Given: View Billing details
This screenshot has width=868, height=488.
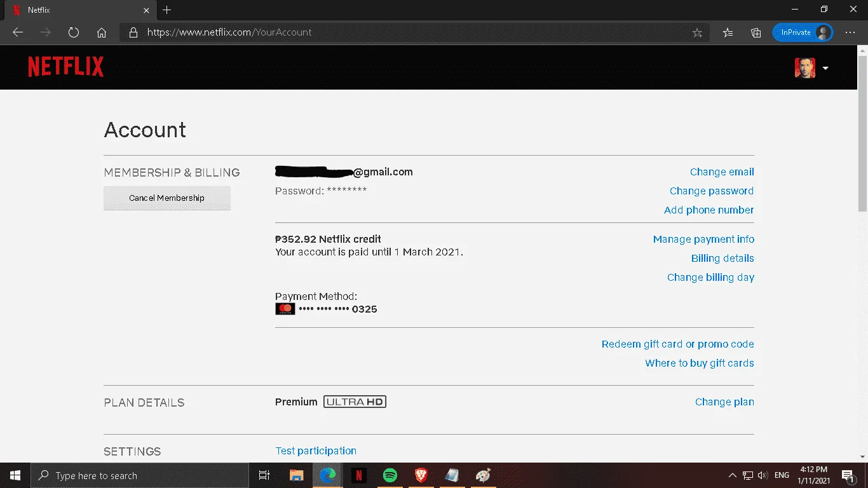Looking at the screenshot, I should 722,258.
